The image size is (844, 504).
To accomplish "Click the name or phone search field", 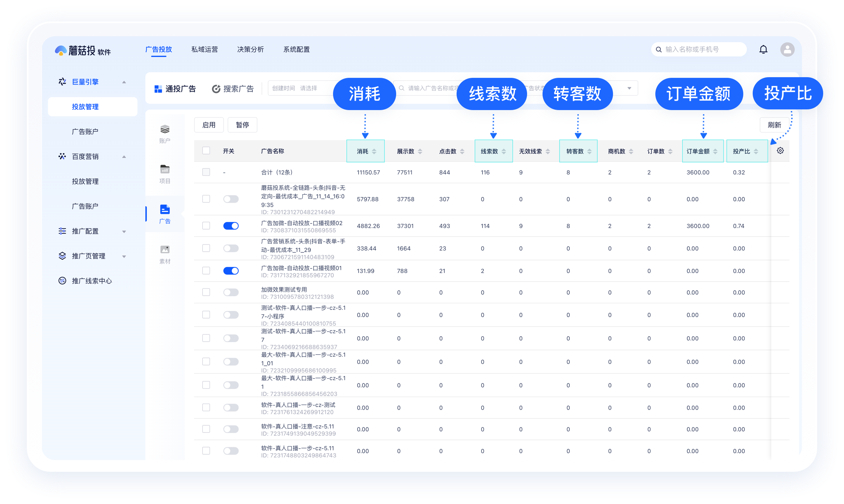I will (699, 49).
